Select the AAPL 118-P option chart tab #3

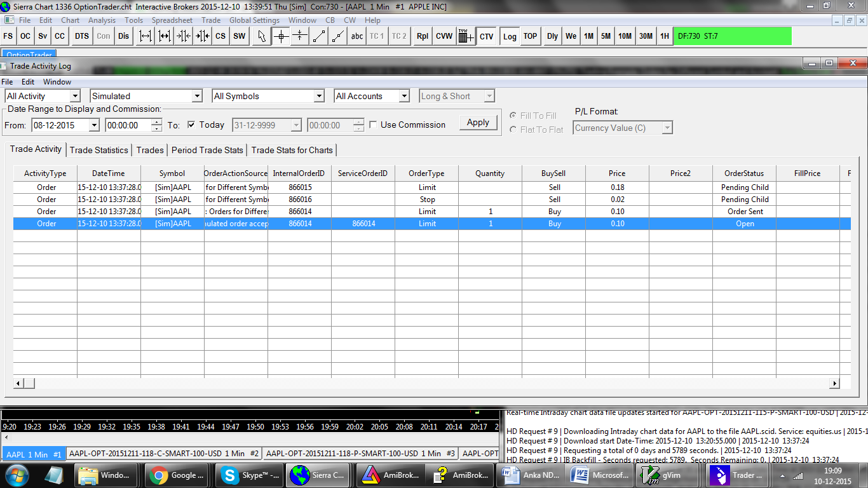click(x=361, y=454)
